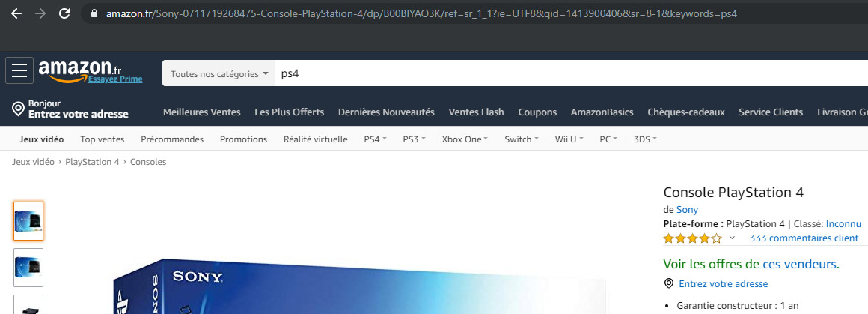The width and height of the screenshot is (868, 314).
Task: Expand the PS3 submenu
Action: pyautogui.click(x=414, y=139)
